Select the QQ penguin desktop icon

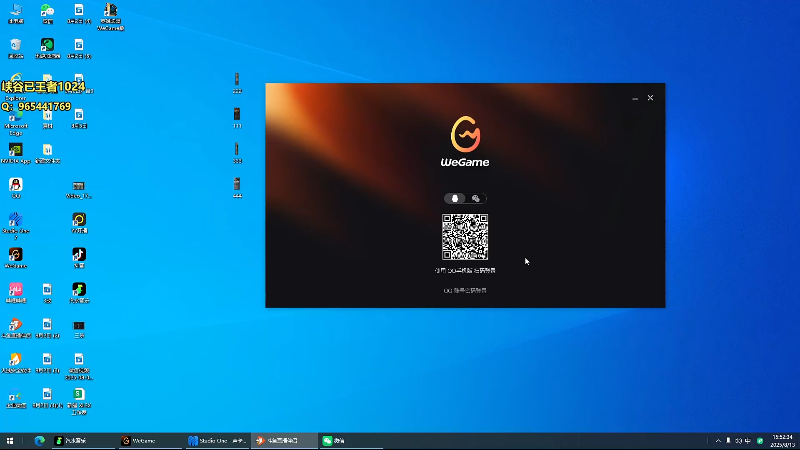(x=16, y=188)
